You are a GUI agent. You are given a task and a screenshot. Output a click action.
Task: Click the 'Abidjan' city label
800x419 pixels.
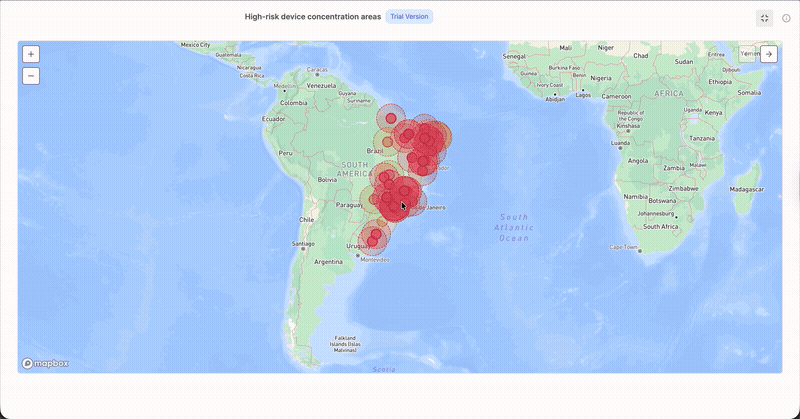555,99
